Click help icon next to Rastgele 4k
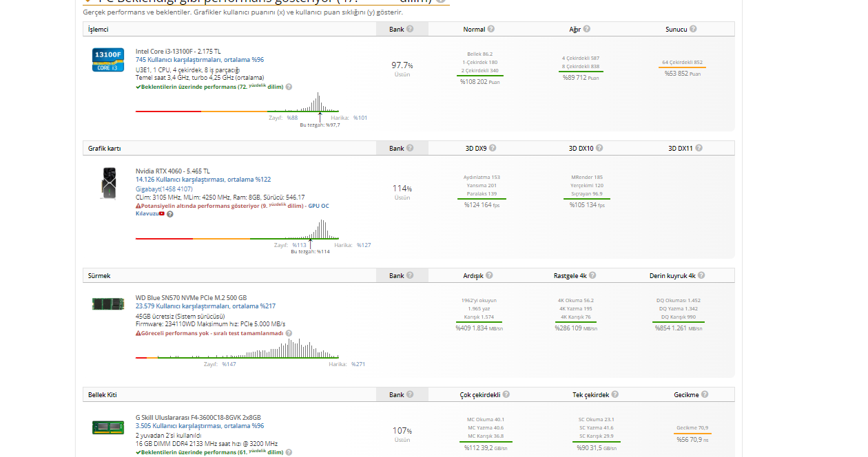The image size is (868, 457). 592,275
